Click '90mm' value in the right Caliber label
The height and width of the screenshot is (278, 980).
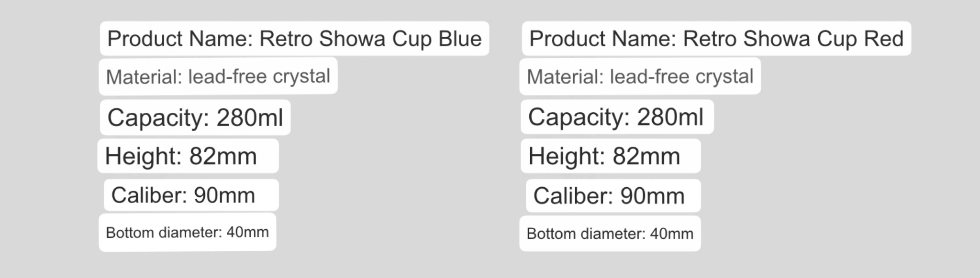[x=652, y=195]
